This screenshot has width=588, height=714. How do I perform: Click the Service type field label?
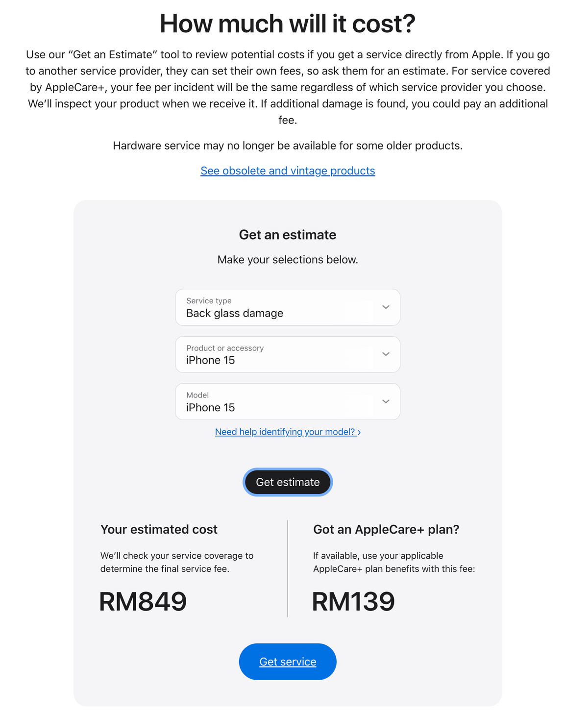[209, 301]
